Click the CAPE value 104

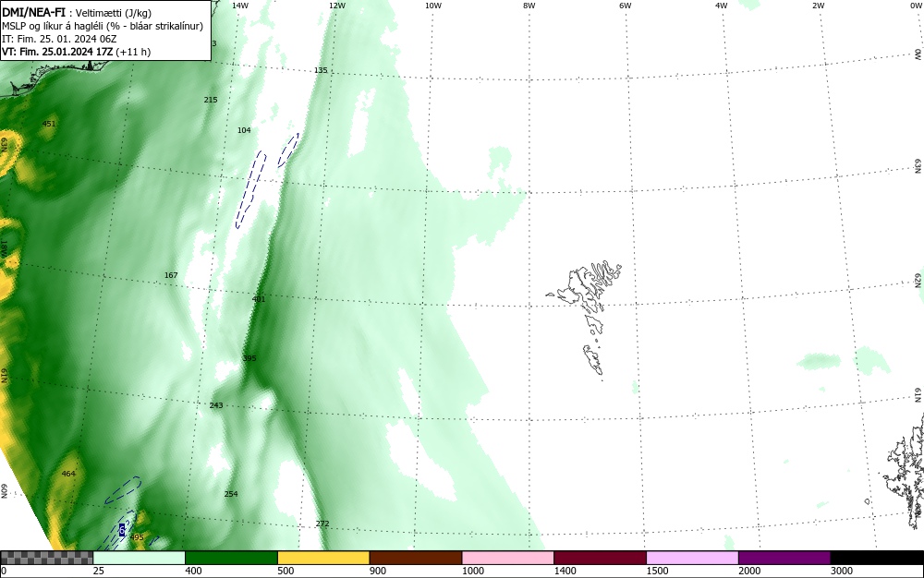click(x=244, y=130)
